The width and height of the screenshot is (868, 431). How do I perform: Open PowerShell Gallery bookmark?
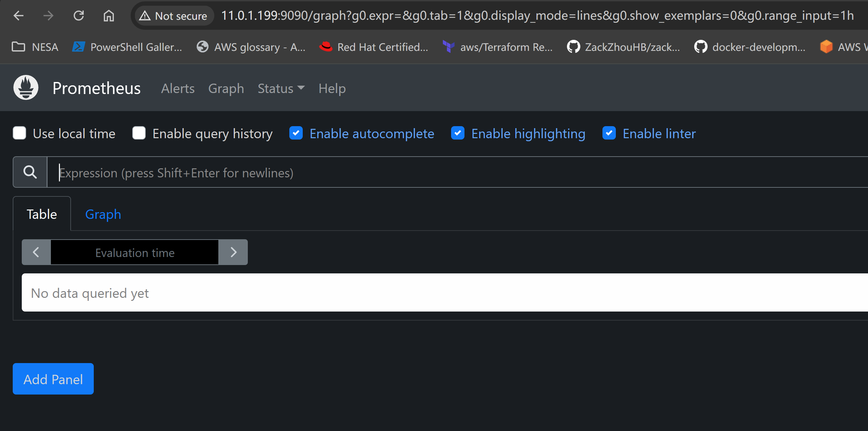tap(127, 47)
